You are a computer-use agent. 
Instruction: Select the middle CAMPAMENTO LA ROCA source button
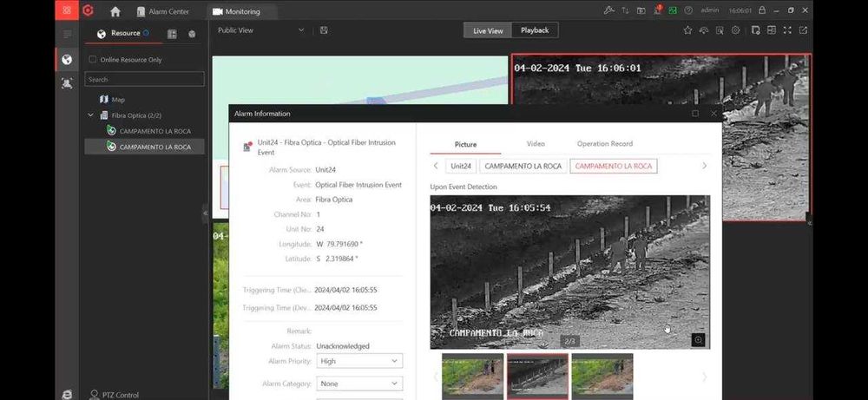[523, 166]
